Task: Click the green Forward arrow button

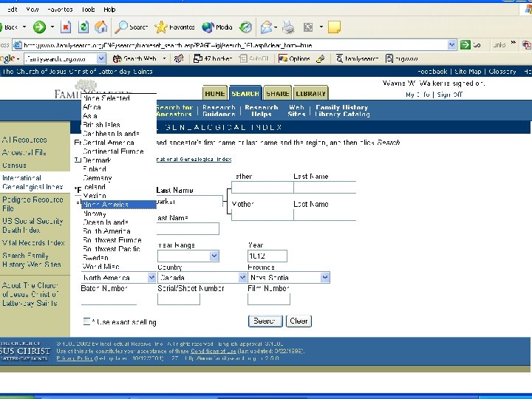Action: [x=39, y=27]
